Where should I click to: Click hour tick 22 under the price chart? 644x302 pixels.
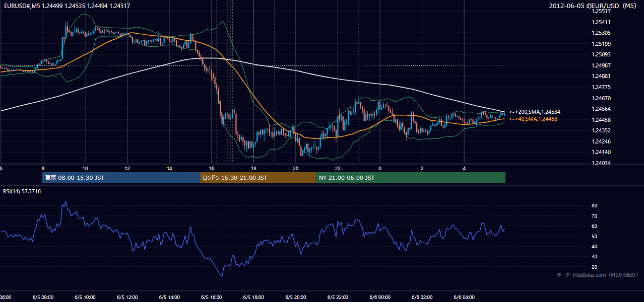[338, 168]
